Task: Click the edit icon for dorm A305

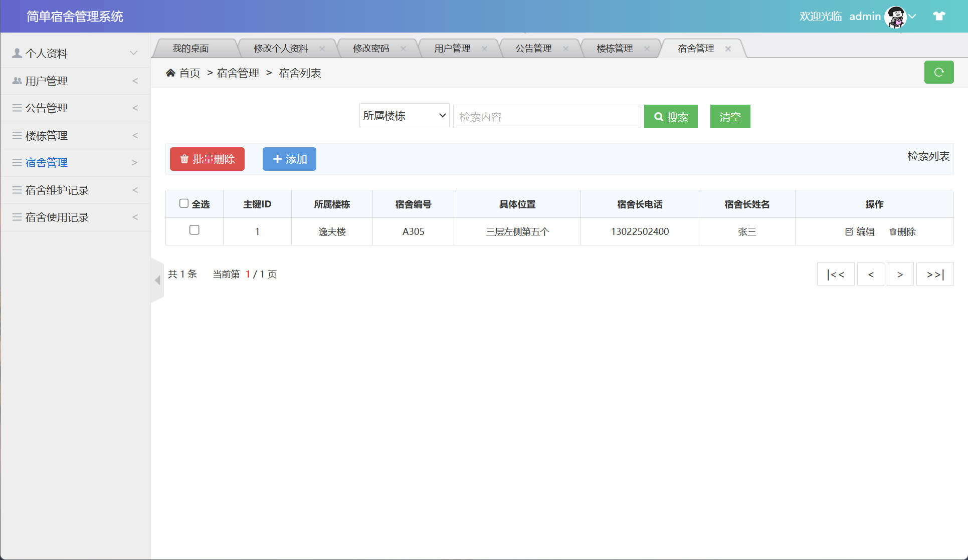Action: [x=848, y=231]
